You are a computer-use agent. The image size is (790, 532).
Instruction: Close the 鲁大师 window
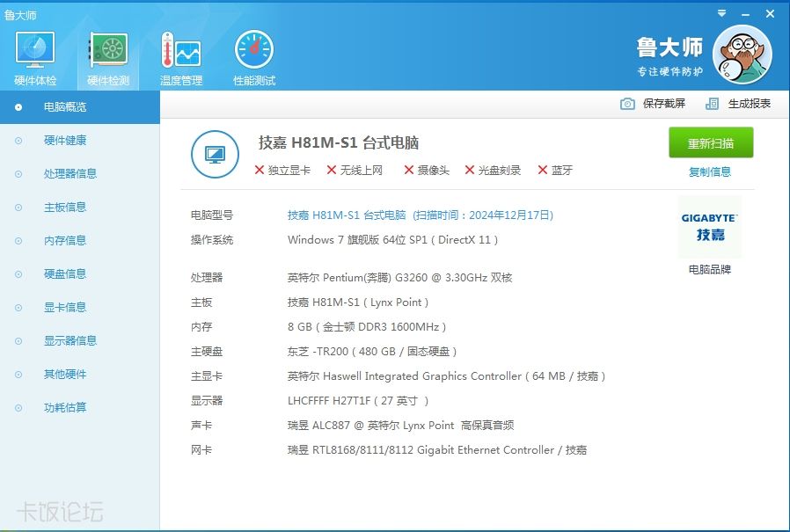[770, 14]
